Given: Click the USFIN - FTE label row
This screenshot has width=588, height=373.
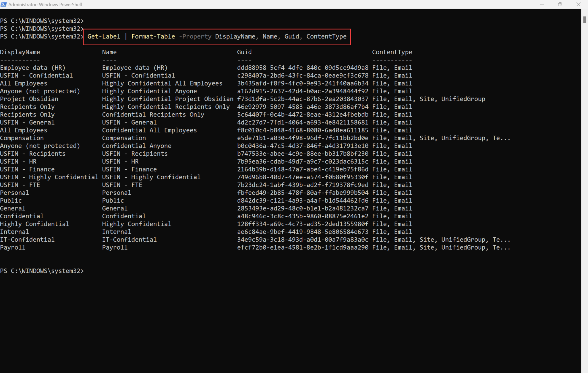Looking at the screenshot, I should (x=20, y=185).
